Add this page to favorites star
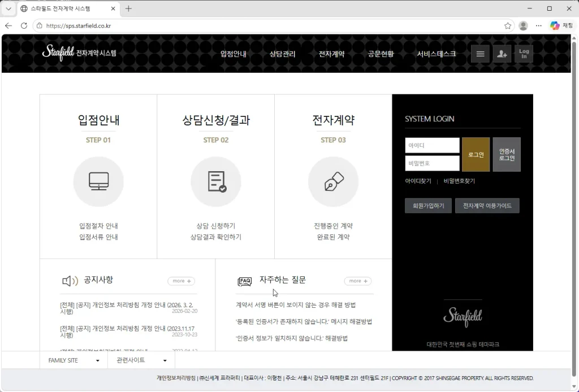The image size is (579, 392). [508, 25]
